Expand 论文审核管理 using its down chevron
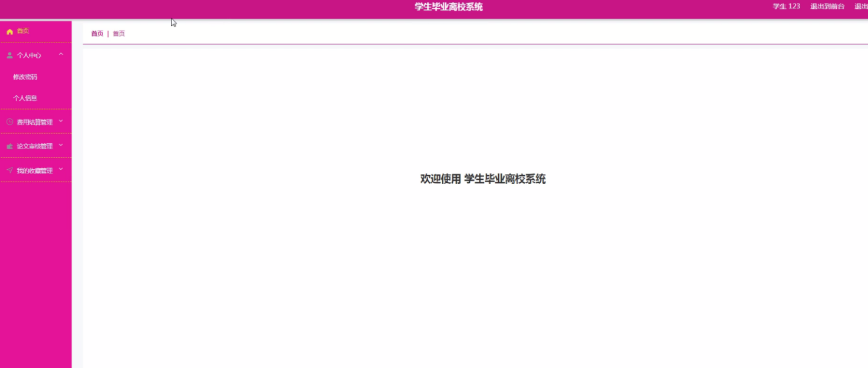This screenshot has width=868, height=368. pos(61,145)
